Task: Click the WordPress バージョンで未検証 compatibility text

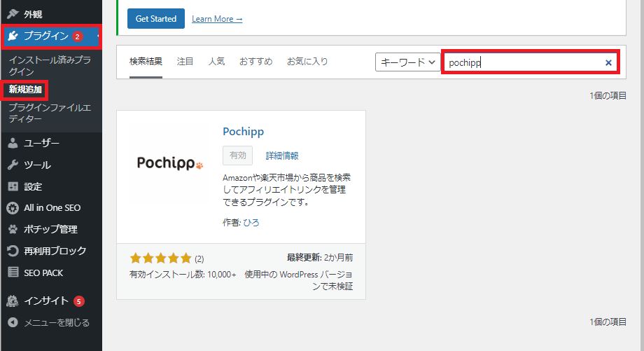Action: pos(299,280)
